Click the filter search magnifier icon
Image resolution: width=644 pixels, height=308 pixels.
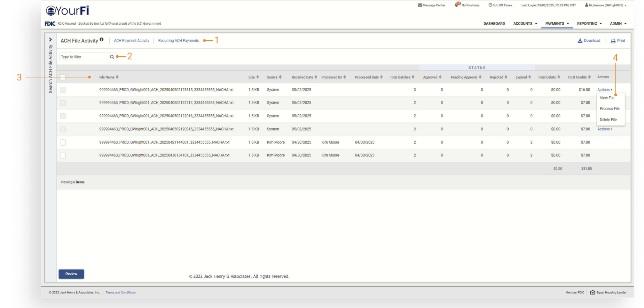(112, 57)
